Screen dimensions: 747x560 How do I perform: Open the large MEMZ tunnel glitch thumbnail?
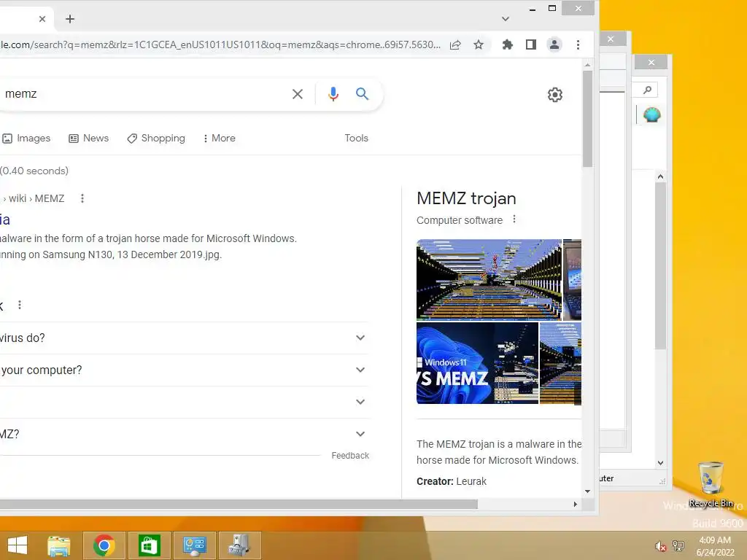tap(489, 279)
